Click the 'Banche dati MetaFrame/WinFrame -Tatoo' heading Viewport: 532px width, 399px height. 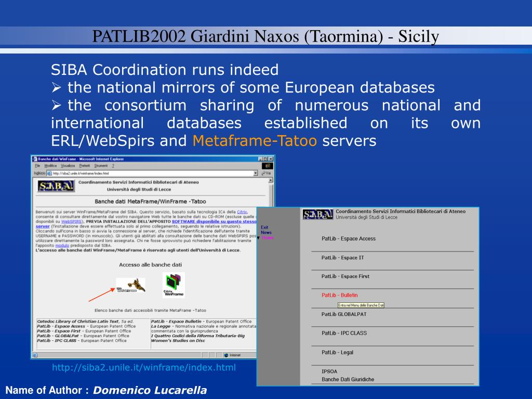tap(150, 202)
